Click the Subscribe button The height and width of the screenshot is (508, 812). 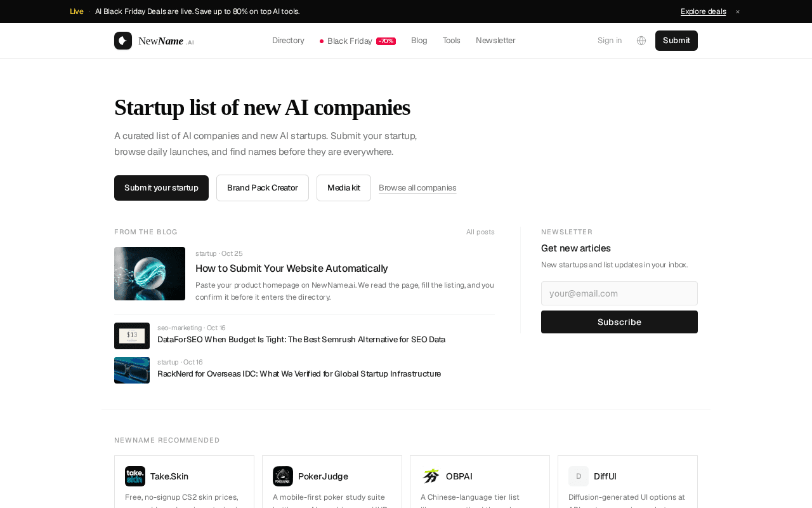click(619, 322)
